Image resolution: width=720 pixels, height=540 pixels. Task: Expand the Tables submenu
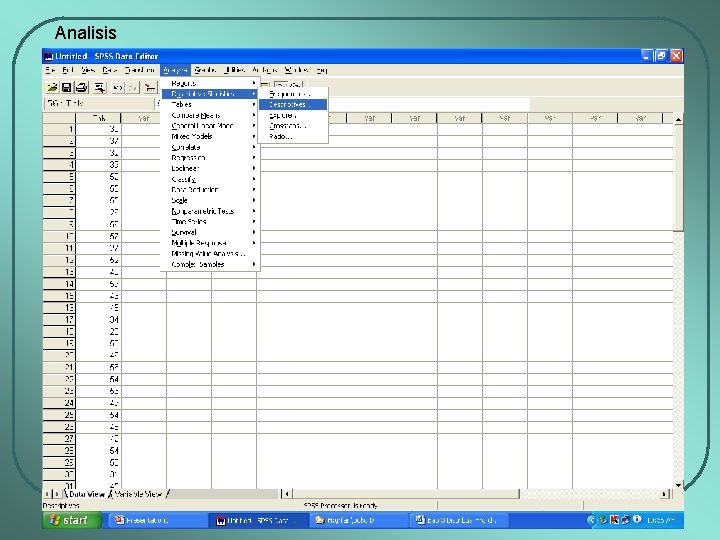210,104
